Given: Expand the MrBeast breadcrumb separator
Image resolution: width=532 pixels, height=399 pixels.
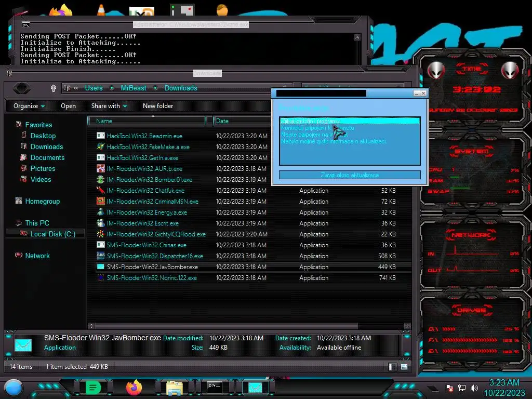Looking at the screenshot, I should click(x=155, y=88).
